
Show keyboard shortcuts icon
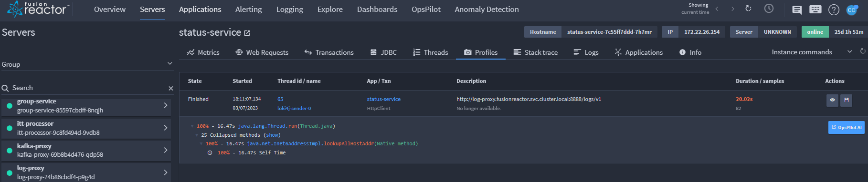(815, 10)
